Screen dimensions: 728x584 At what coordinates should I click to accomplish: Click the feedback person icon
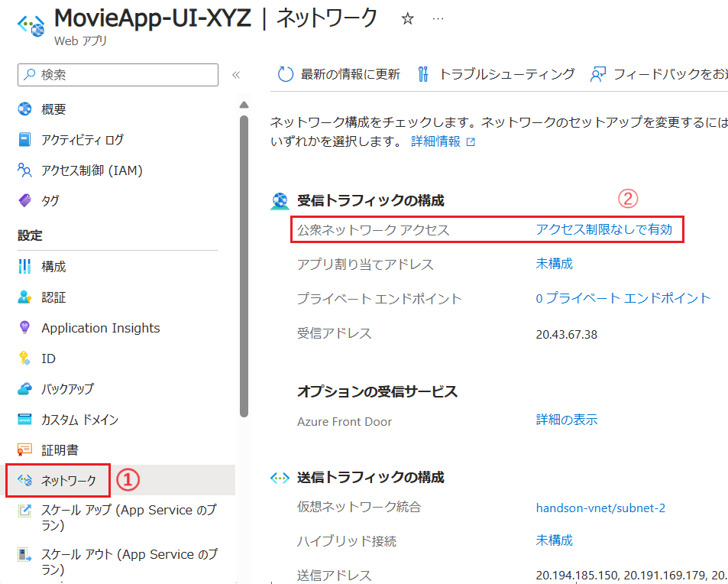pos(598,74)
